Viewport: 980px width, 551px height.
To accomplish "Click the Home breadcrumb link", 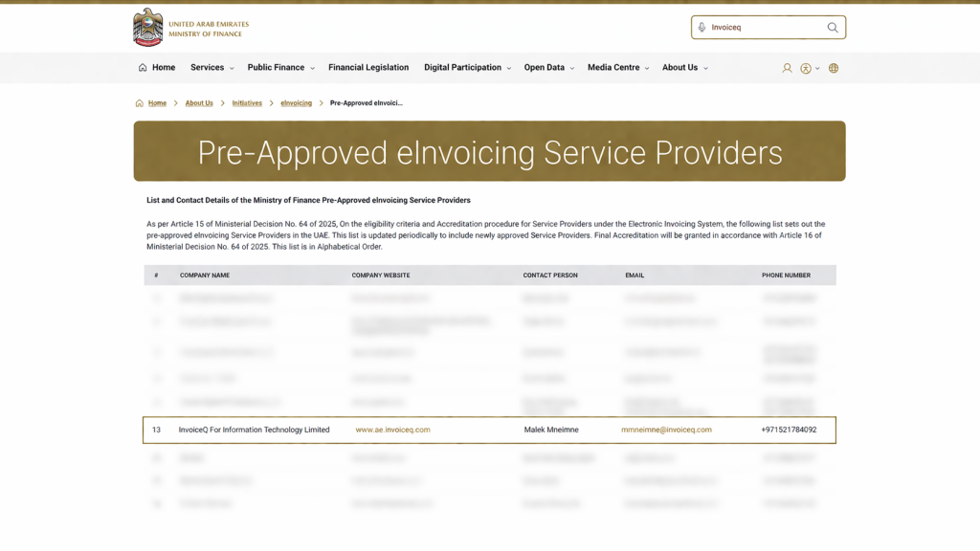I will (x=157, y=103).
